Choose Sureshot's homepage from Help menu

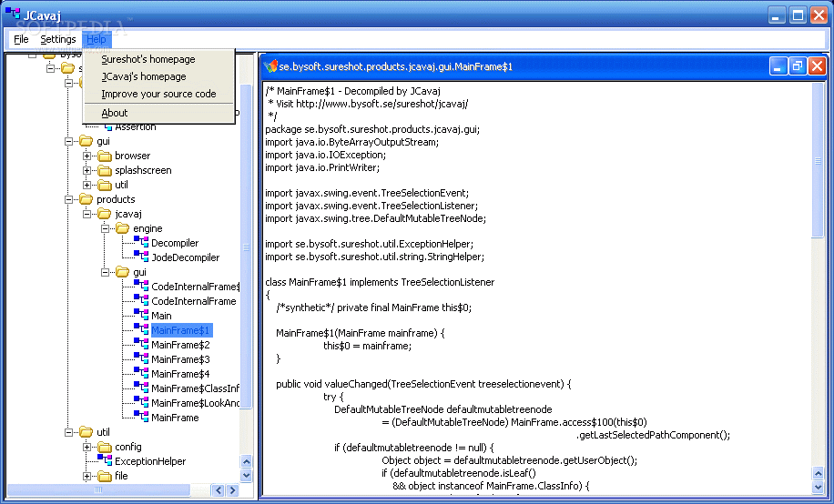(x=158, y=59)
